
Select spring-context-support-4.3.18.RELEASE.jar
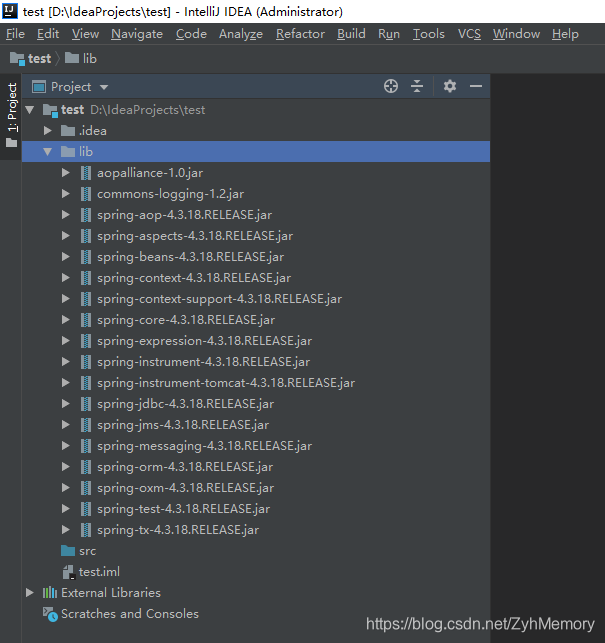[219, 299]
